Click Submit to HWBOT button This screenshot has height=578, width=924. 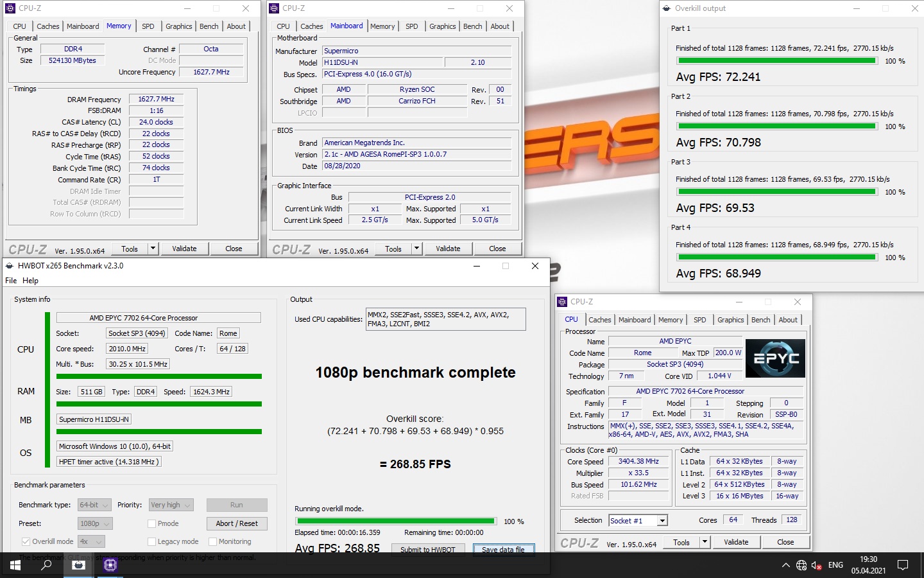point(428,549)
